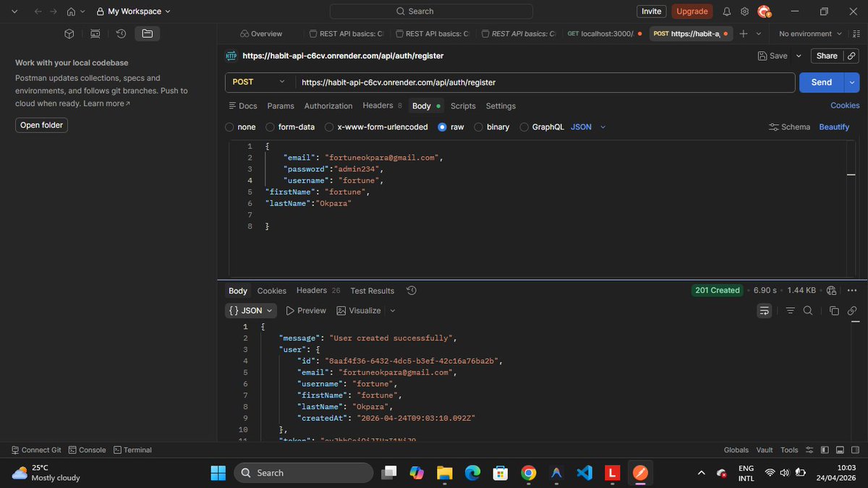Click the request URL input field

[x=545, y=82]
